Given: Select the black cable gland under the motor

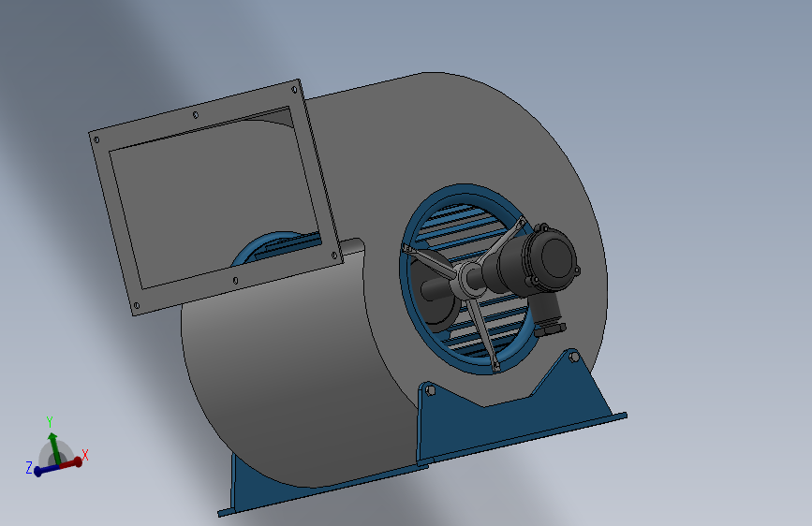Looking at the screenshot, I should pos(549,316).
